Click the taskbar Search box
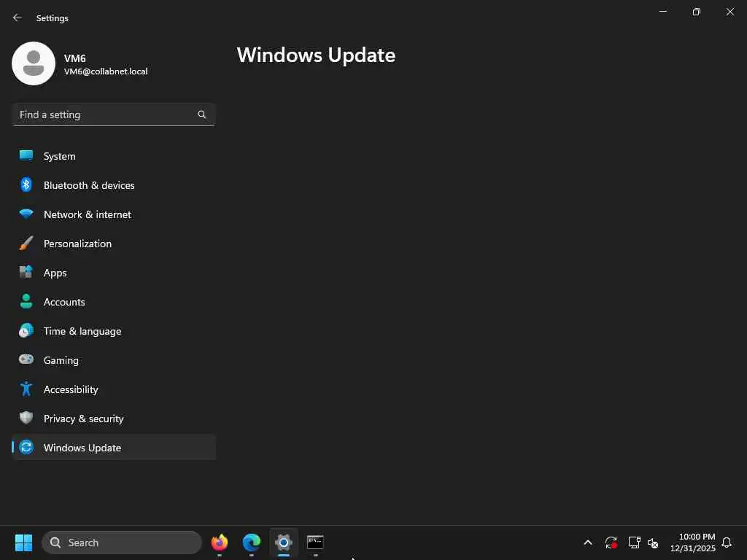Viewport: 747px width, 560px height. 122,542
